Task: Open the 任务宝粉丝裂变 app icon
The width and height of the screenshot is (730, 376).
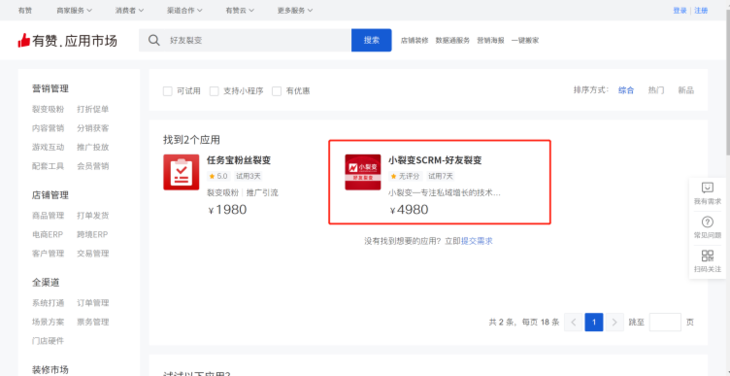Action: click(181, 172)
